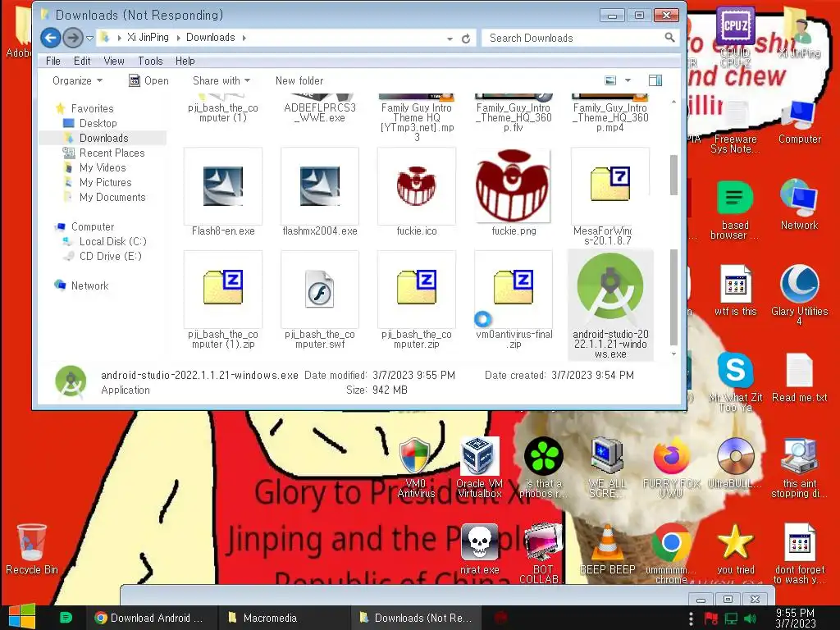Open CD Drive (E:) in sidebar
This screenshot has width=840, height=630.
[110, 257]
